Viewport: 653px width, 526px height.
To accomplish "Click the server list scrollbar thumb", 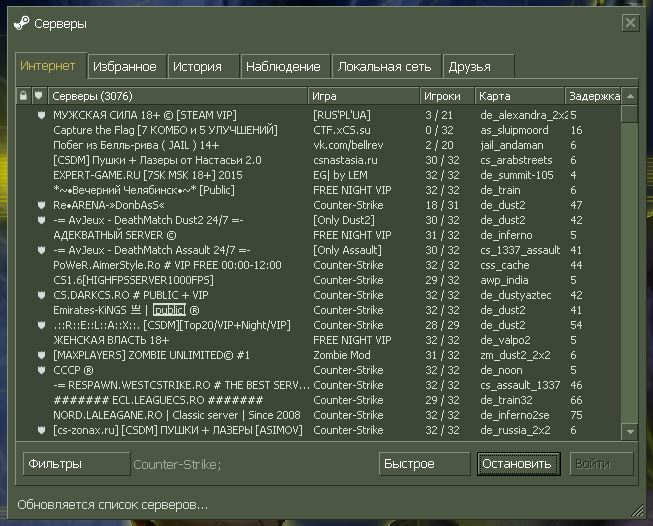I will click(x=630, y=114).
